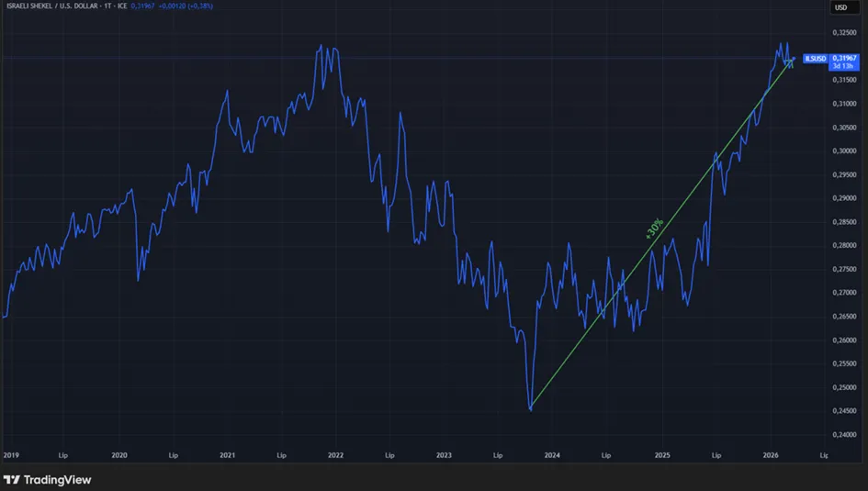The height and width of the screenshot is (491, 868).
Task: Click the 3d 13h countdown label
Action: point(843,66)
